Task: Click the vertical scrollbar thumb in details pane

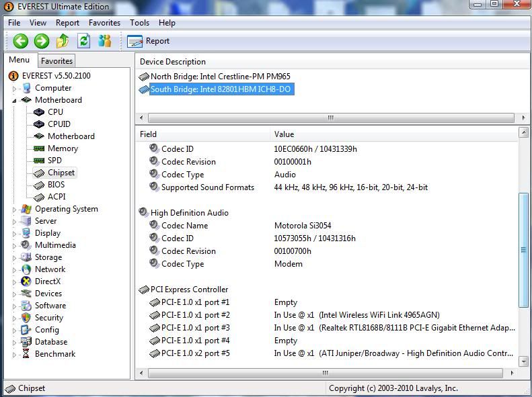Action: coord(523,251)
